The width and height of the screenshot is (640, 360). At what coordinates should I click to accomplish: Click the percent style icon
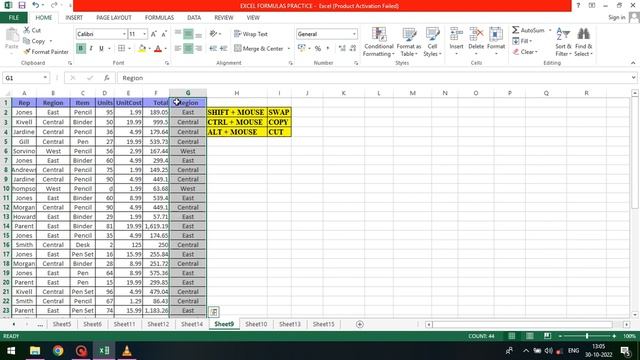pyautogui.click(x=318, y=49)
